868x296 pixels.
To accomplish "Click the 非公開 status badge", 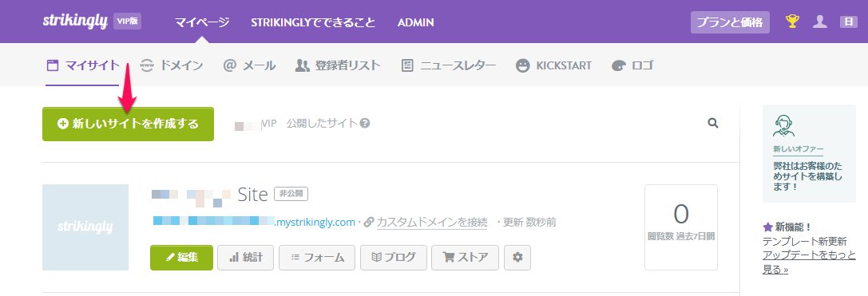I will pyautogui.click(x=291, y=194).
